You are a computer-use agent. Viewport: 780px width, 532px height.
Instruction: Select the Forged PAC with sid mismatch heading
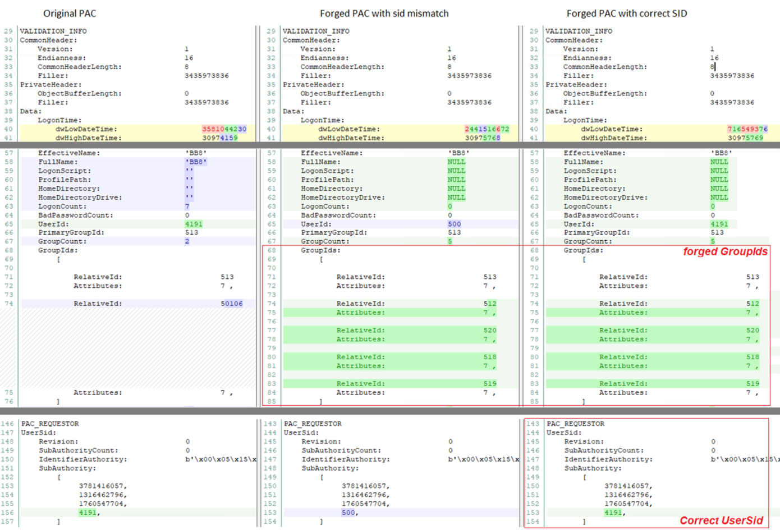coord(384,13)
